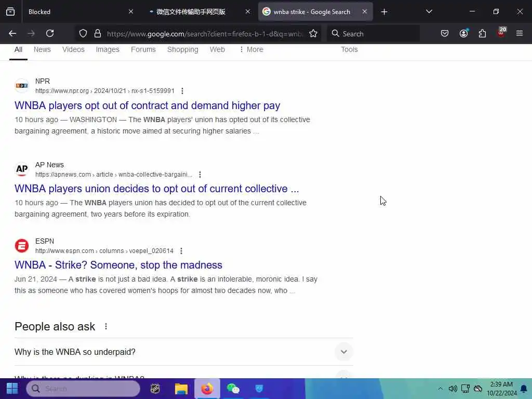Click the NPR site favicon
This screenshot has width=532, height=399.
(x=22, y=86)
